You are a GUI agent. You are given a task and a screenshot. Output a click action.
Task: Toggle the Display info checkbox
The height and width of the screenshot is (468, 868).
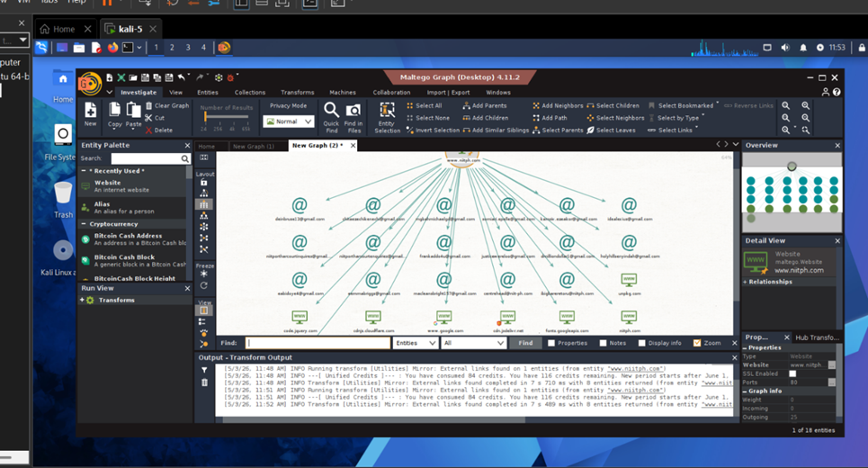click(641, 344)
